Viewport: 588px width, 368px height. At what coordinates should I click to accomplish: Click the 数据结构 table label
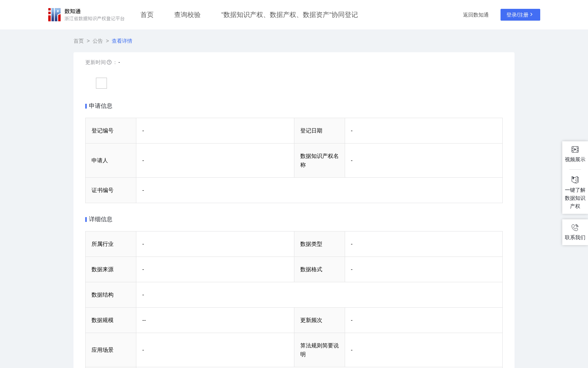pyautogui.click(x=103, y=295)
